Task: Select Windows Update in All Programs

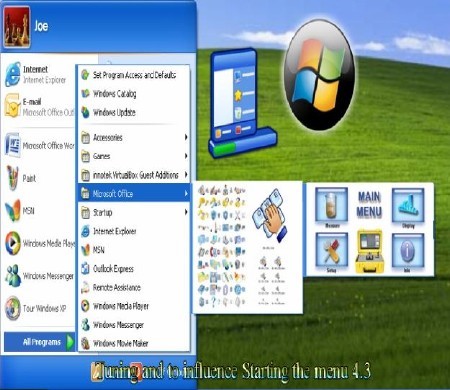Action: [134, 112]
